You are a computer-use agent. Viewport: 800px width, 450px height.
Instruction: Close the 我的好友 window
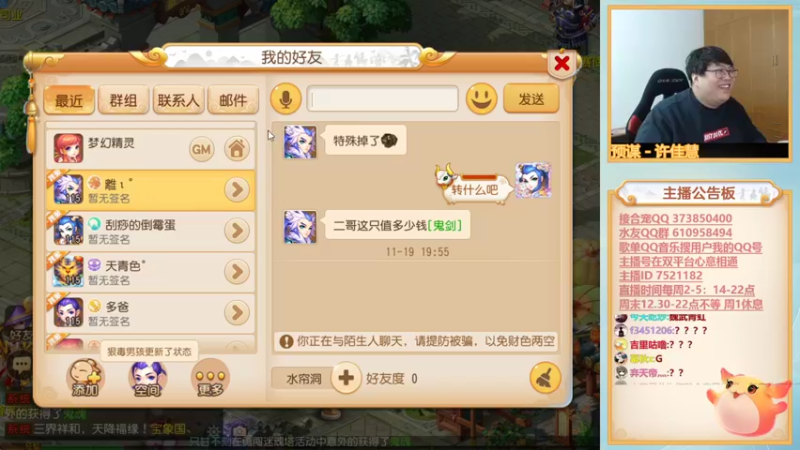[562, 63]
